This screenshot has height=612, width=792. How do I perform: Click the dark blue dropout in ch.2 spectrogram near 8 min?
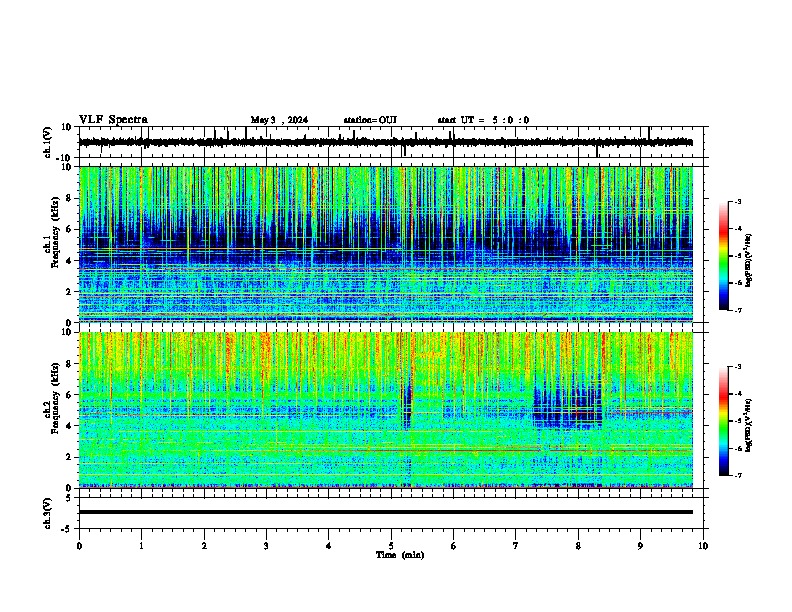pos(568,407)
